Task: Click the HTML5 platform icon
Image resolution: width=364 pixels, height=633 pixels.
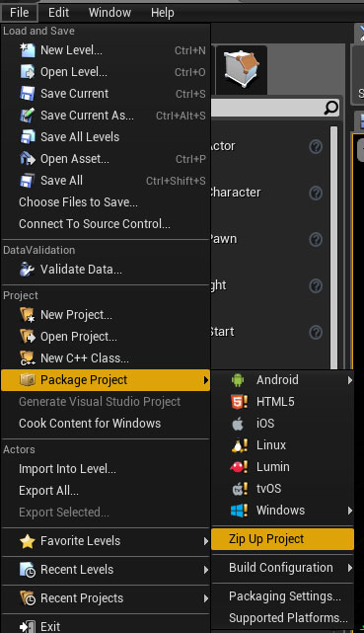Action: (240, 402)
